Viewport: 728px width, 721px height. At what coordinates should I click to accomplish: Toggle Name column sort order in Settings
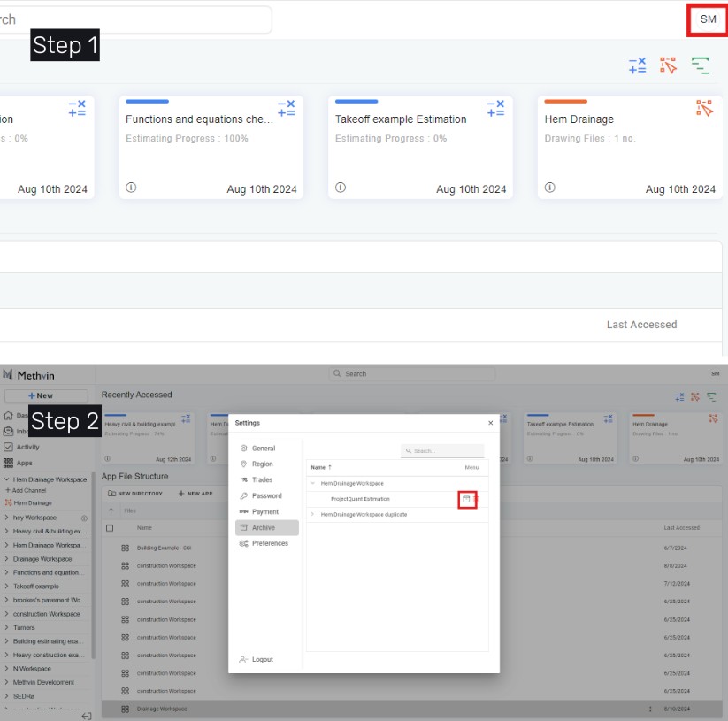pyautogui.click(x=319, y=467)
